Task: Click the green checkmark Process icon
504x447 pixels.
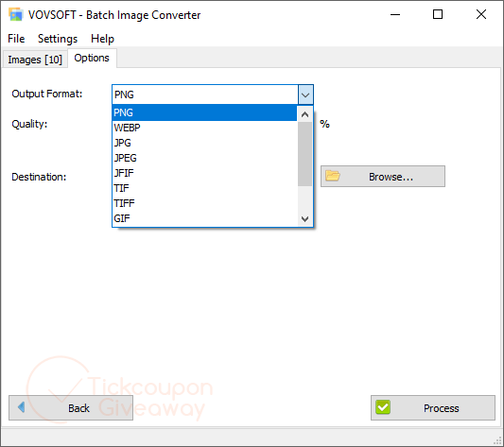Action: point(383,407)
